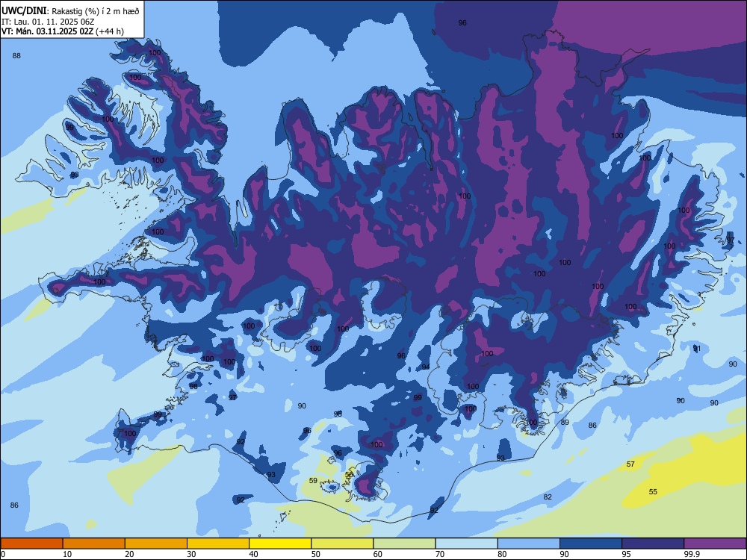Click the dark orange 0–10 legend swatch
The width and height of the screenshot is (747, 560).
31,544
